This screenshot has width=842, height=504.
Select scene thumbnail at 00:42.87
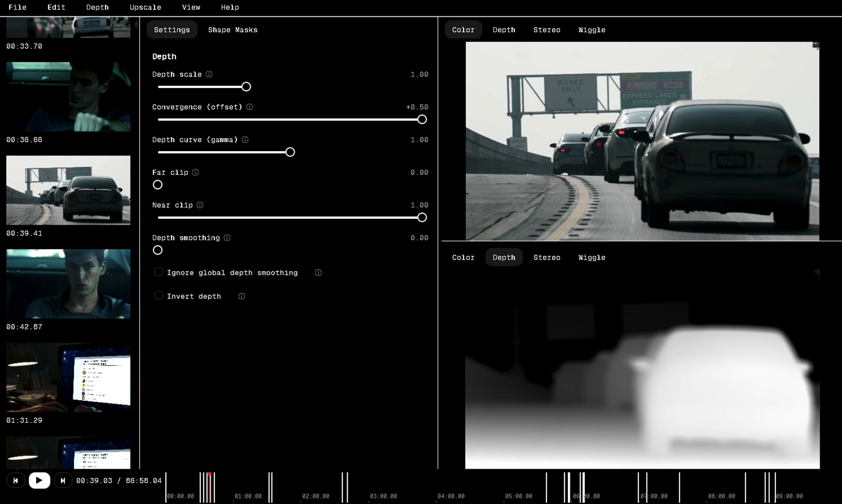point(68,284)
